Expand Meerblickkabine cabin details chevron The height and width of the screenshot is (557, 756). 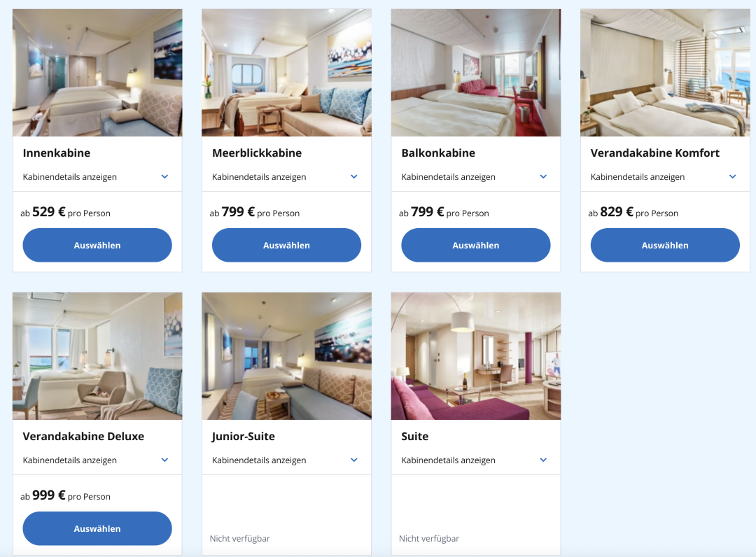point(354,176)
